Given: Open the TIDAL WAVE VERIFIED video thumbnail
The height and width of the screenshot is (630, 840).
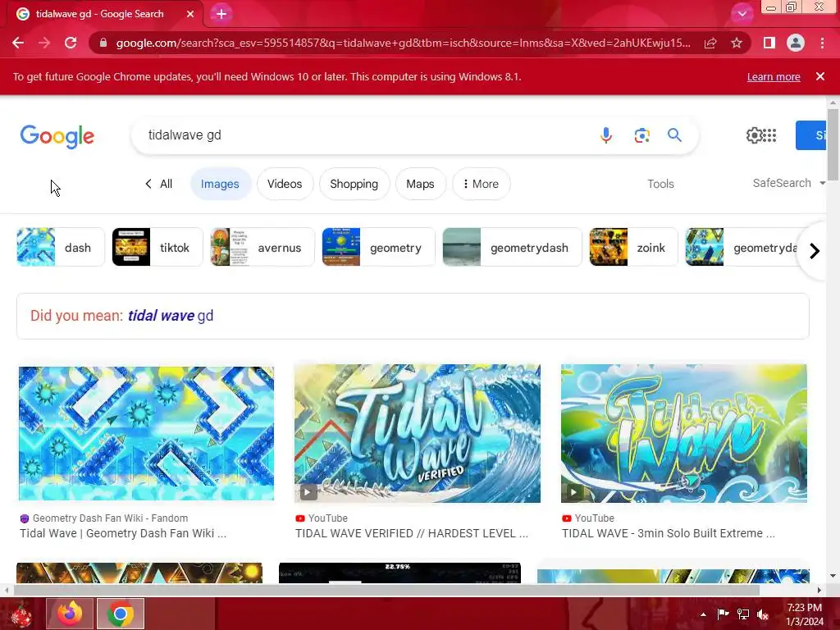Looking at the screenshot, I should pos(418,433).
